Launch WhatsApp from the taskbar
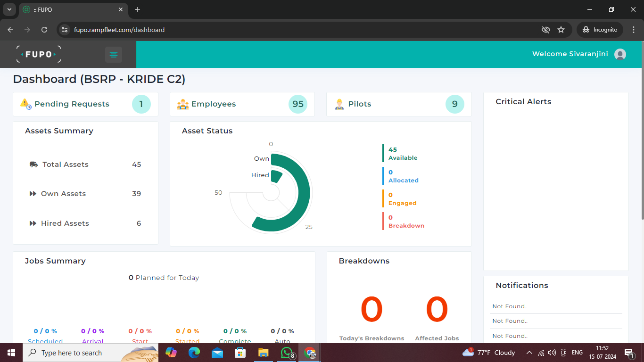Viewport: 644px width, 362px height. tap(287, 353)
